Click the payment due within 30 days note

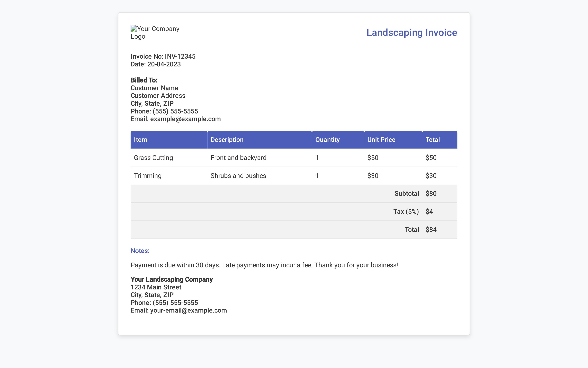tap(264, 265)
